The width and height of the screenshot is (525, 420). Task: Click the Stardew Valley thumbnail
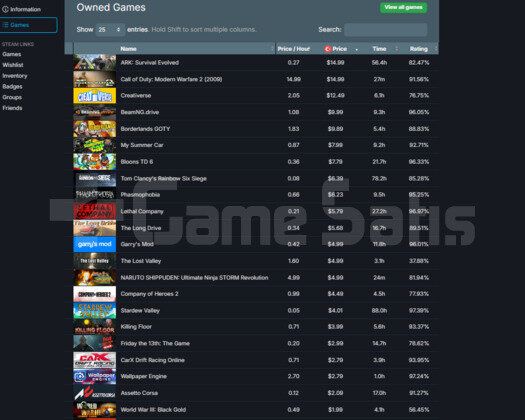[x=95, y=310]
